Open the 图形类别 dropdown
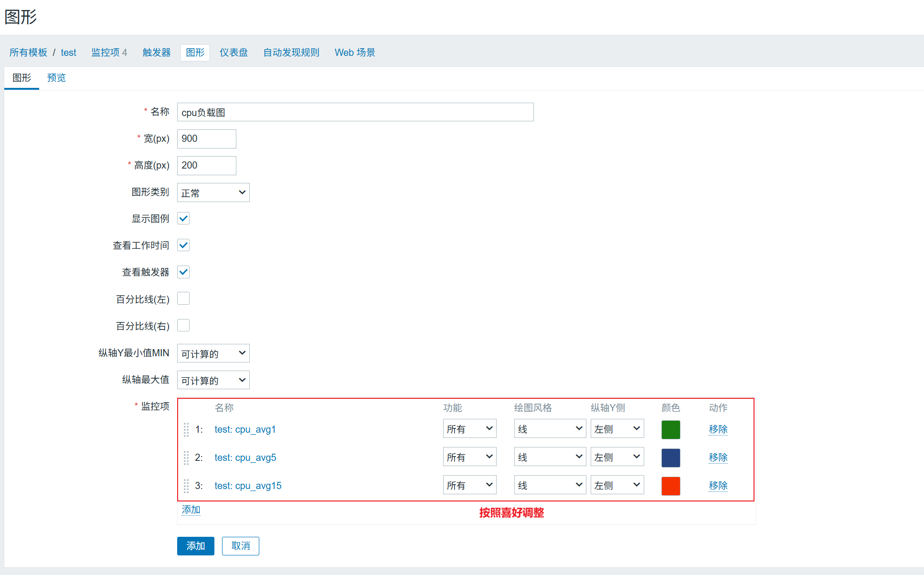 213,192
